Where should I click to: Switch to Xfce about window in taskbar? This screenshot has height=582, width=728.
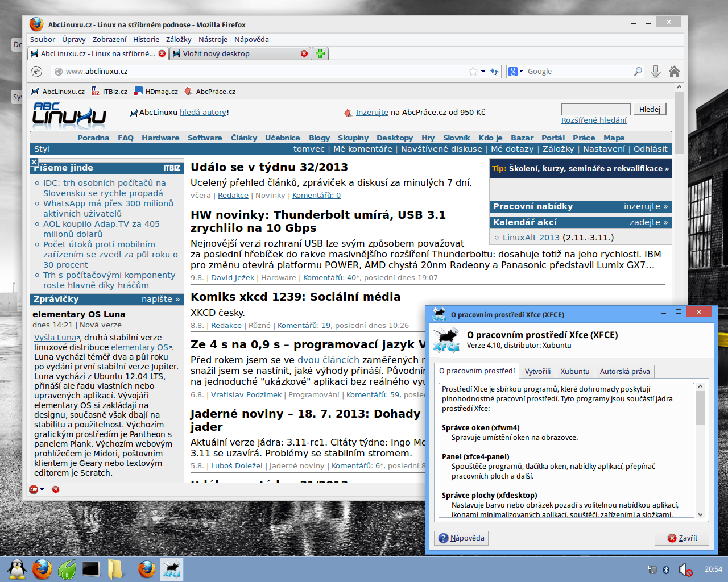pos(172,569)
